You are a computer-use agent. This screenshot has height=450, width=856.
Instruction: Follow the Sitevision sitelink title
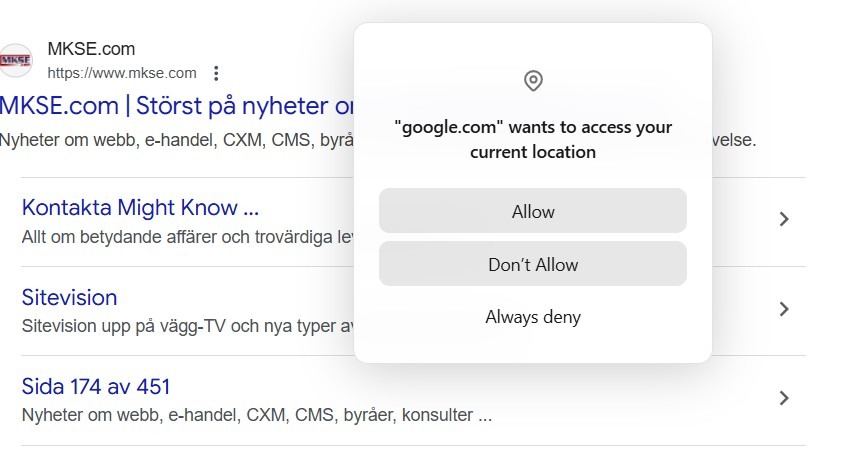click(69, 297)
